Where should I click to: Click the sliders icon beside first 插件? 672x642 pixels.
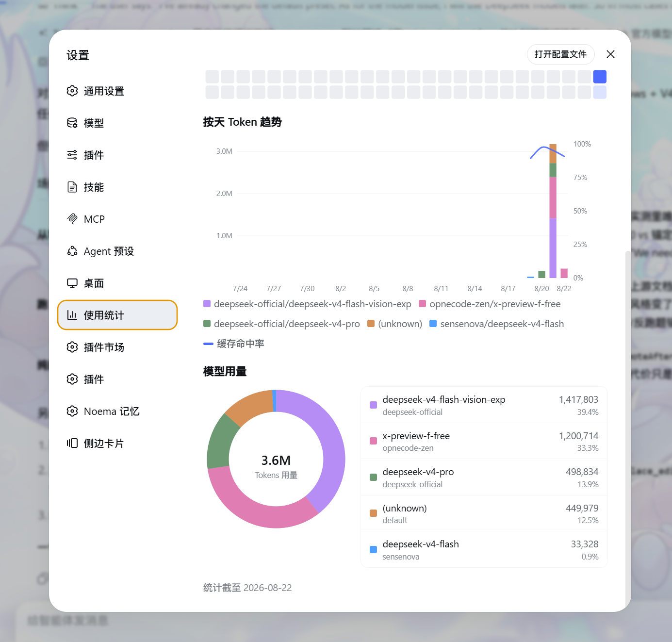tap(72, 155)
